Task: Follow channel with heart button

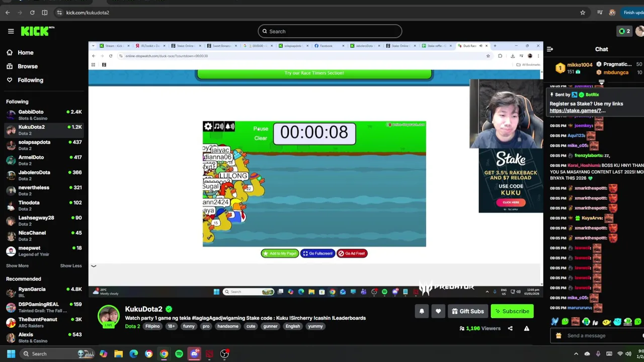Action: tap(438, 311)
